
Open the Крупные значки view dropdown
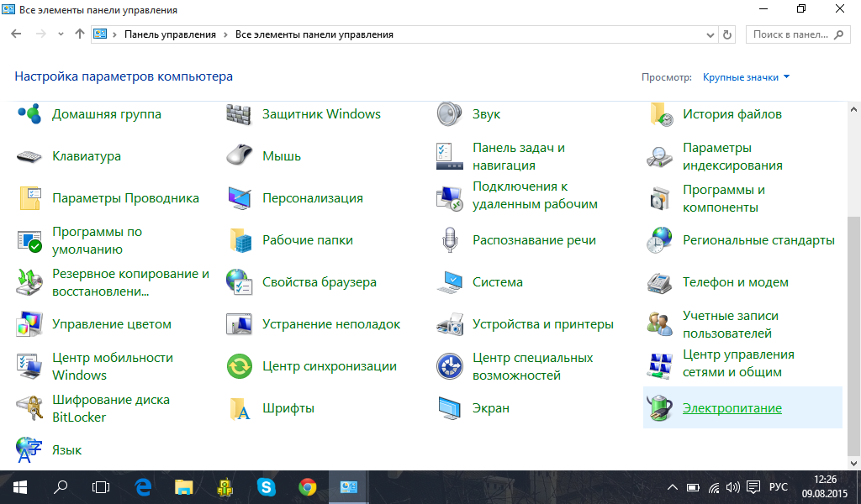[747, 77]
